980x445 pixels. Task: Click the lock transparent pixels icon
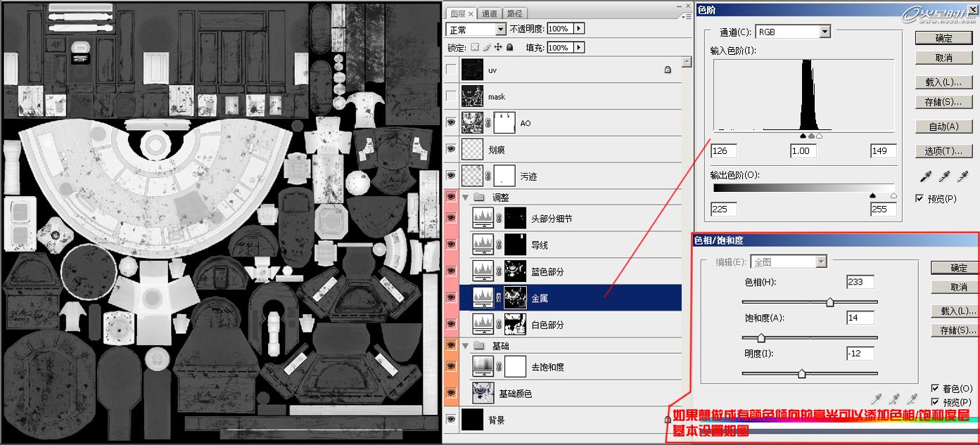pos(475,47)
